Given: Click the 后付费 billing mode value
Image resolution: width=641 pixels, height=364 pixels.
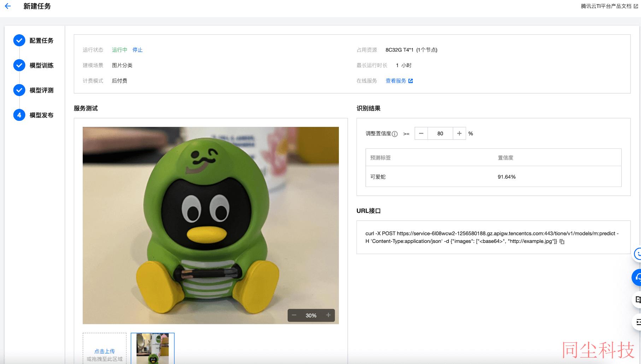Looking at the screenshot, I should point(119,81).
